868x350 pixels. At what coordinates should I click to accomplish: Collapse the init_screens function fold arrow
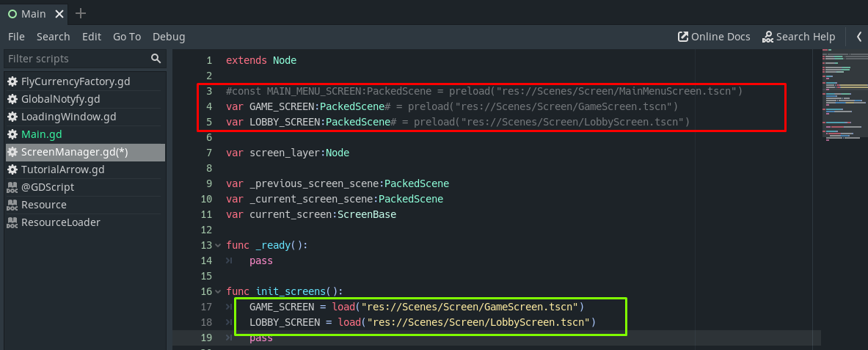[x=218, y=291]
